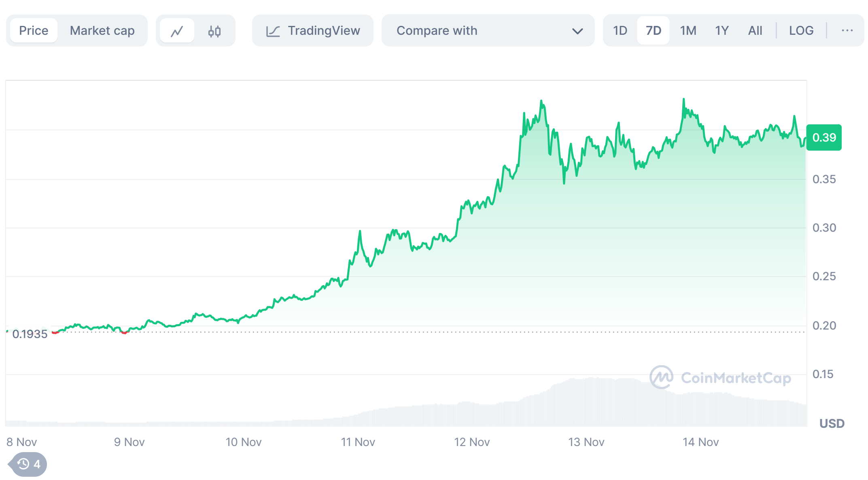This screenshot has width=868, height=480.
Task: Switch chart to Price view
Action: 34,31
